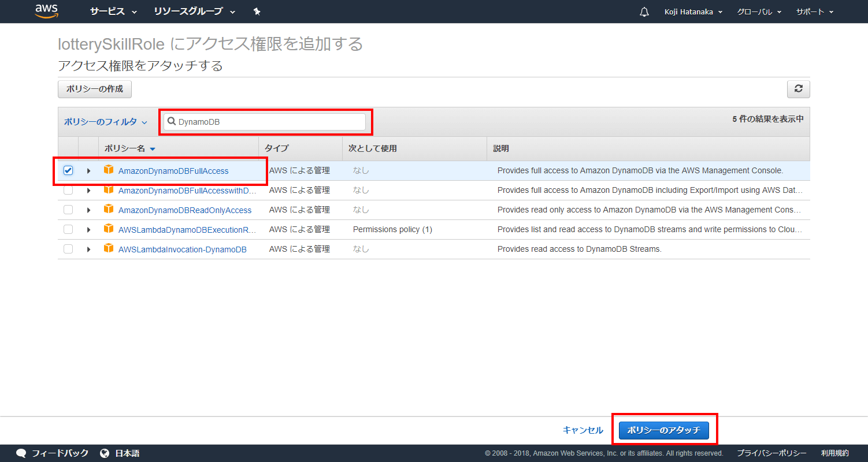Check AWSLambdaDynamoDBExecutionR... checkbox
Image resolution: width=868 pixels, height=462 pixels.
click(68, 229)
